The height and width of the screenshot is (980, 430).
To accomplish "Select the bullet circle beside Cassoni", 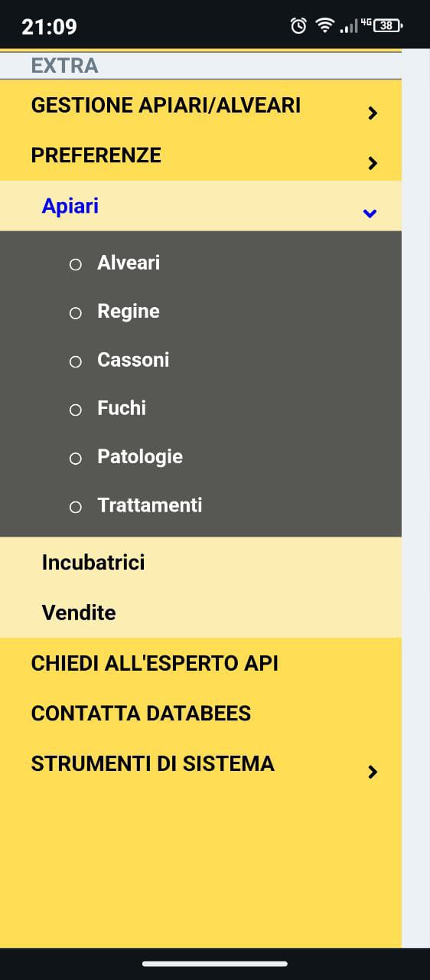I will coord(75,361).
